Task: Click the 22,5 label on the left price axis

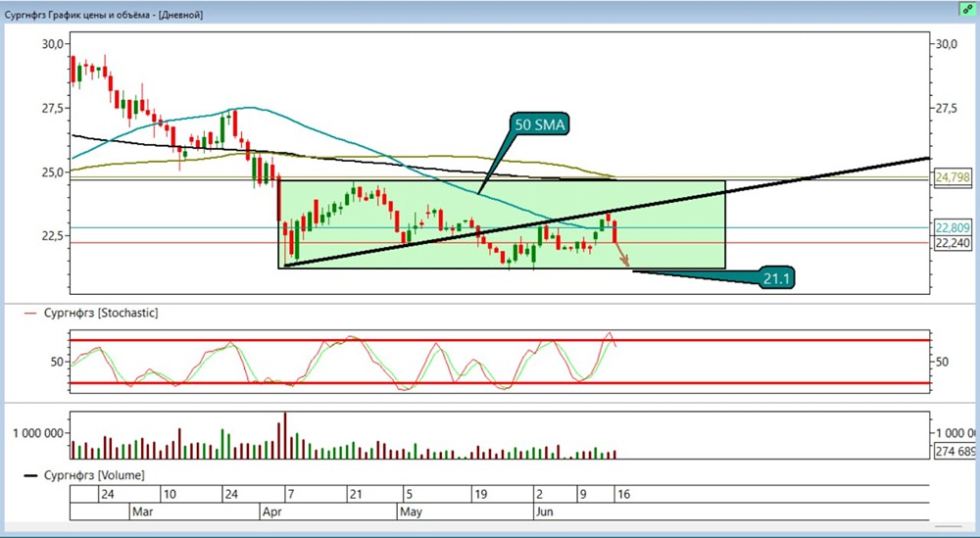Action: [53, 235]
